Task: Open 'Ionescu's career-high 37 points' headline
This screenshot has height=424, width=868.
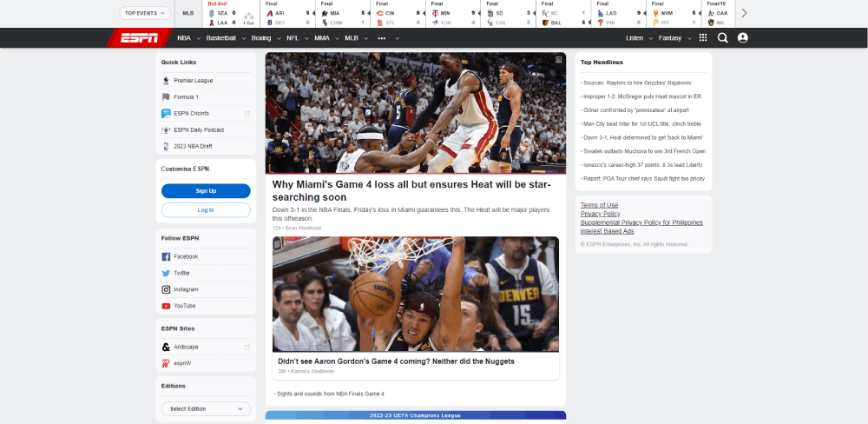Action: [642, 164]
